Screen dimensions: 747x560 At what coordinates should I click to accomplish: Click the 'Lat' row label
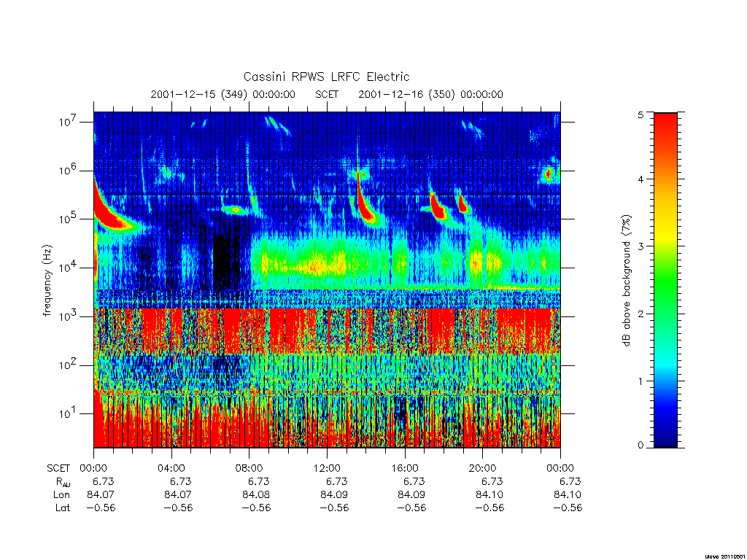tap(63, 507)
